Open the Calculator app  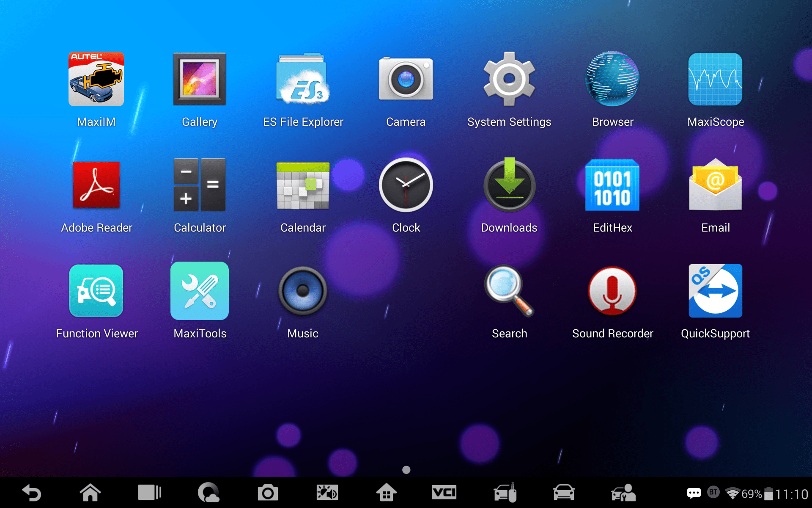[x=199, y=185]
